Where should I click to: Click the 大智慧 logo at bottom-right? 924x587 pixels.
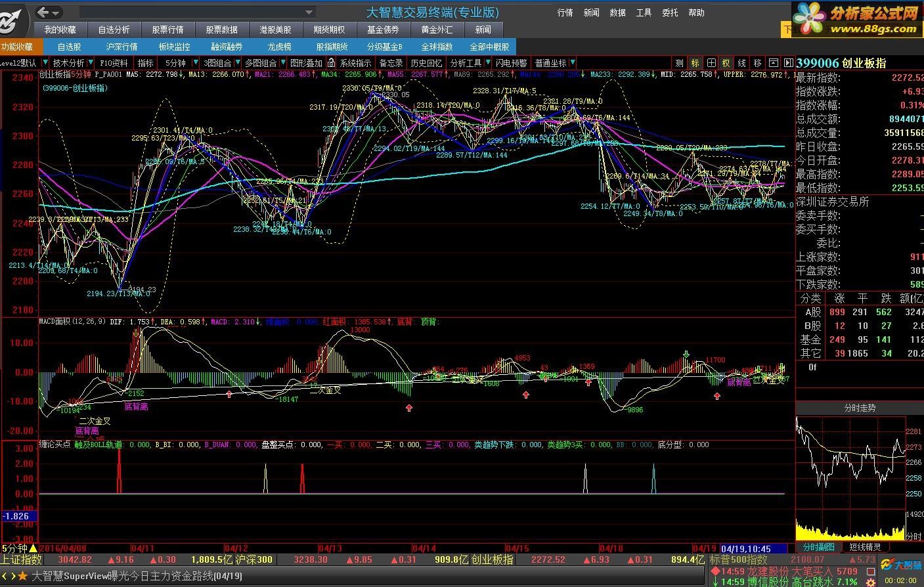tap(900, 565)
